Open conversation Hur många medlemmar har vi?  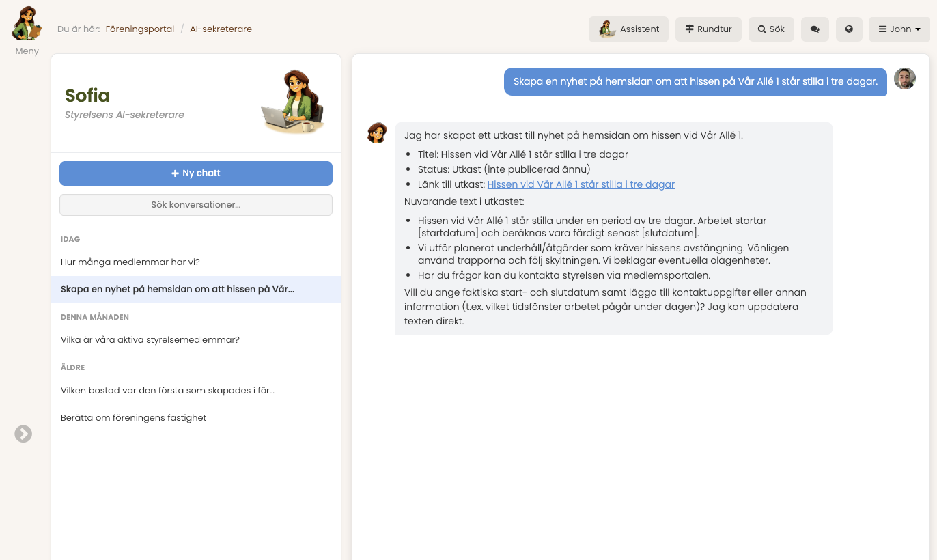[130, 262]
